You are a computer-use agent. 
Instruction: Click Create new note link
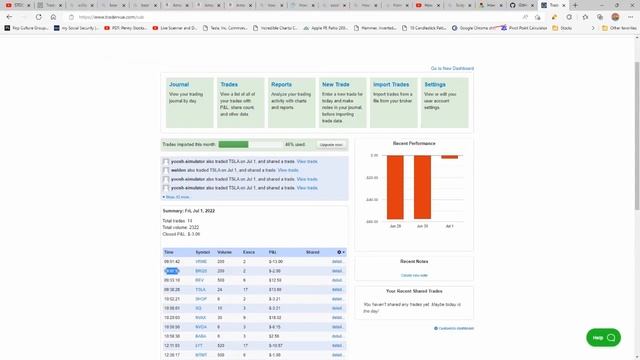[414, 276]
